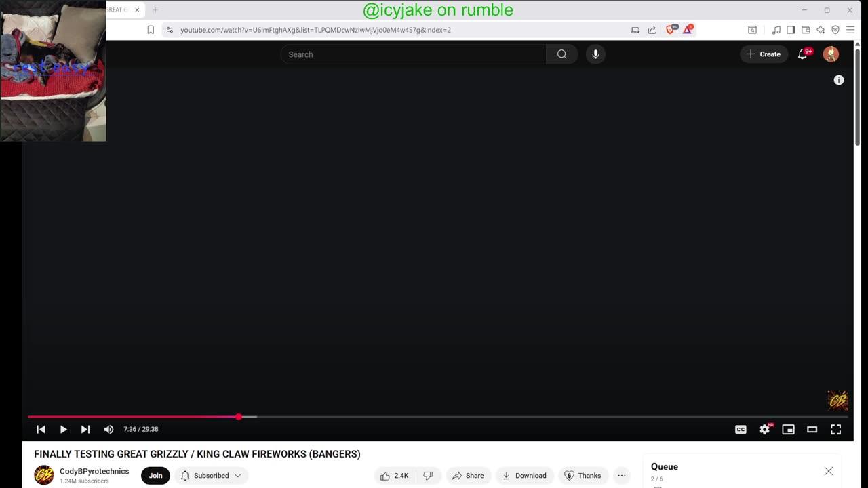This screenshot has height=488, width=868.
Task: Click the channel watermark in the video corner
Action: point(838,400)
